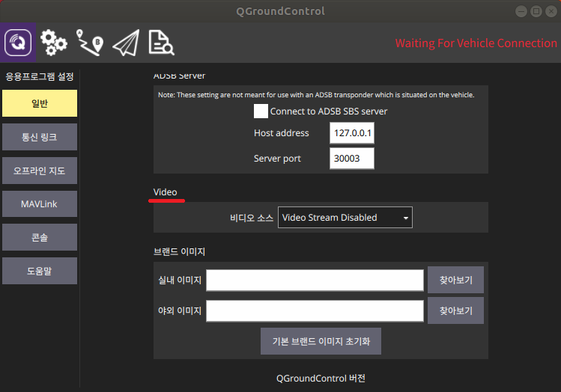Close the QGroundControl window
The height and width of the screenshot is (392, 561).
[x=551, y=11]
